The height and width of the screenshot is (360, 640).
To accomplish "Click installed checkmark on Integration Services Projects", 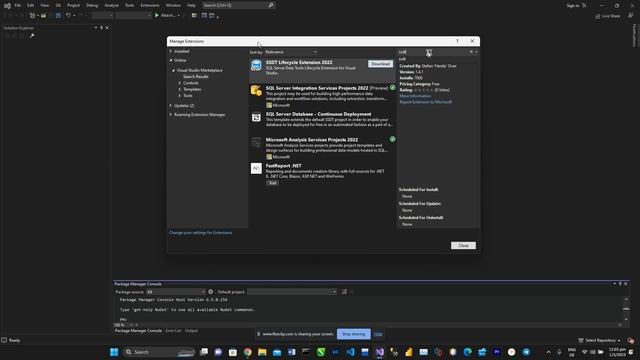I will 392,88.
